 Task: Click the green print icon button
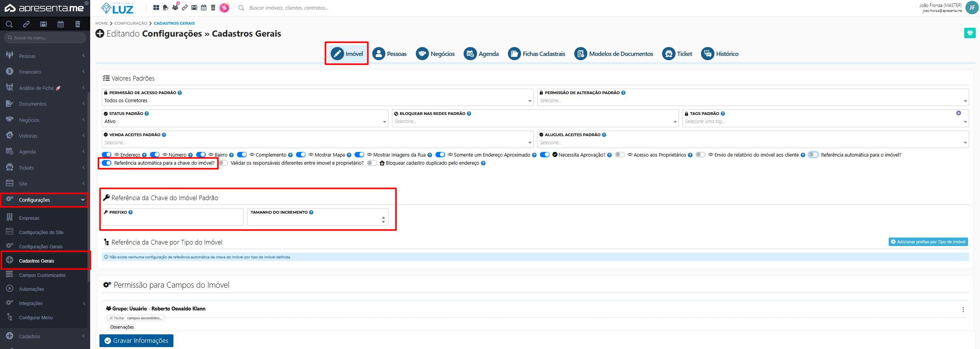pos(970,33)
